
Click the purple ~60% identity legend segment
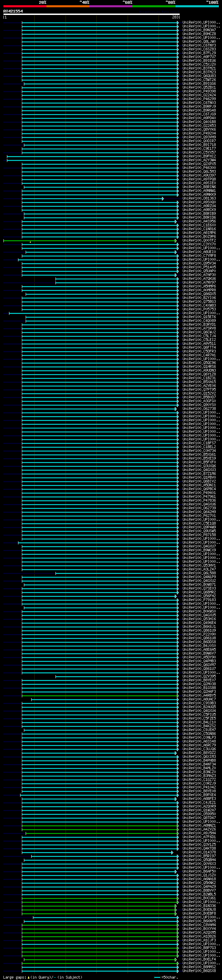[x=111, y=7]
